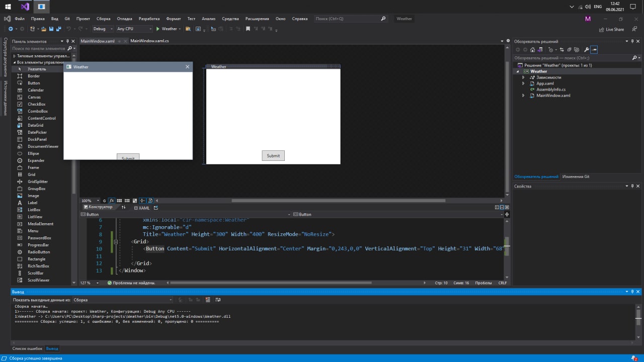The image size is (644, 362).
Task: Collapse pane icon at right of designer tabs
Action: [x=507, y=207]
